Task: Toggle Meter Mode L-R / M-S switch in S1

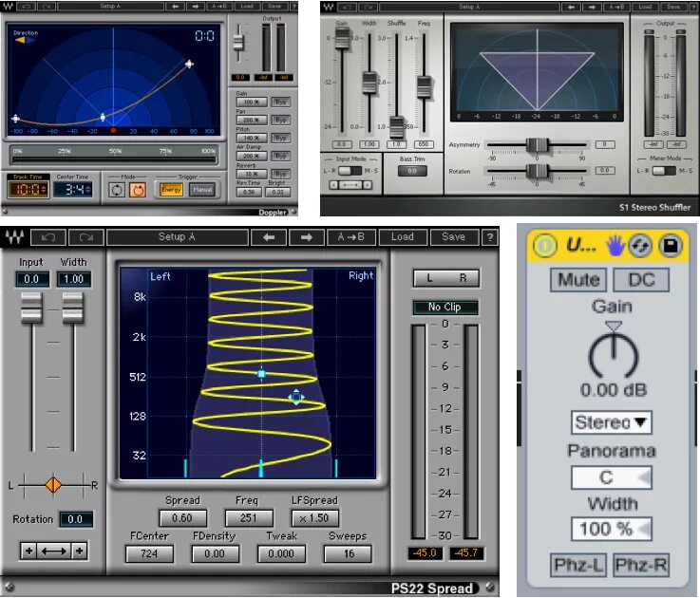Action: click(664, 171)
